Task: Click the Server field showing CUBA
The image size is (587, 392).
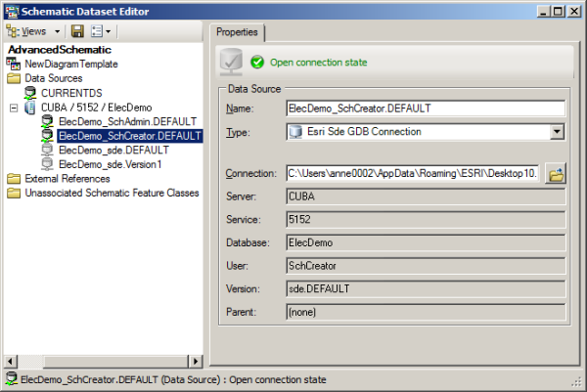Action: [x=426, y=196]
